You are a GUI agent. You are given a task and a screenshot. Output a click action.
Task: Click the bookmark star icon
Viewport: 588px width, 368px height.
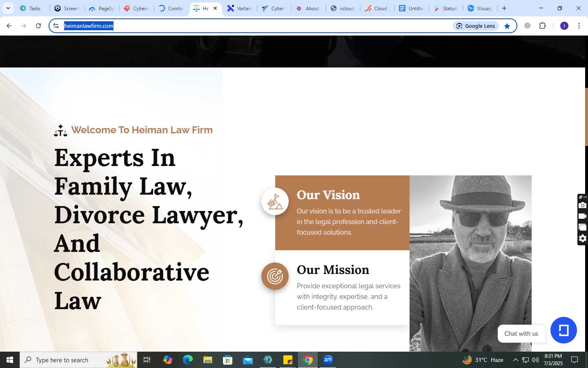(507, 26)
